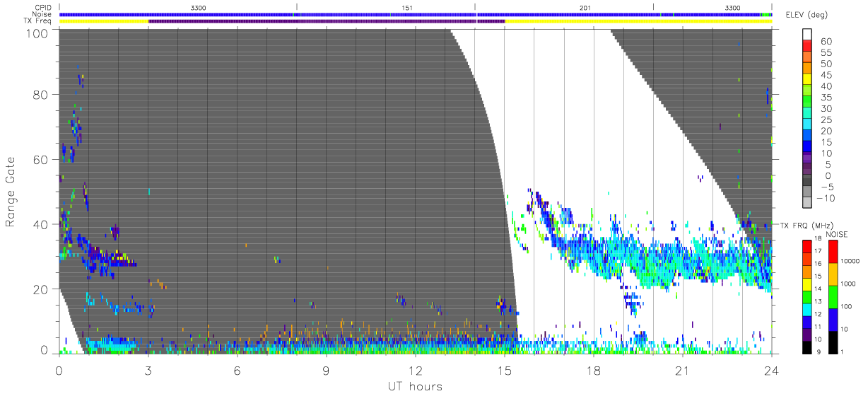
Task: Click the 21 tick on UT hours axis
Action: (683, 371)
